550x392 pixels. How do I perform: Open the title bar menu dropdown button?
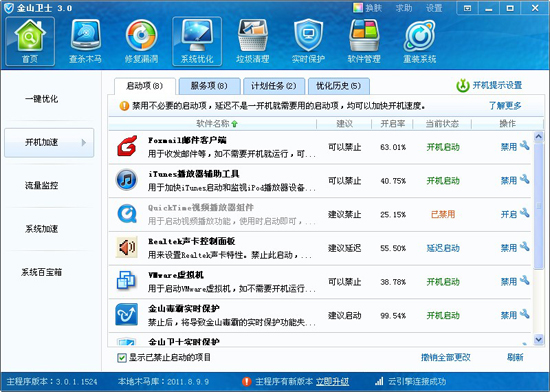(467, 8)
